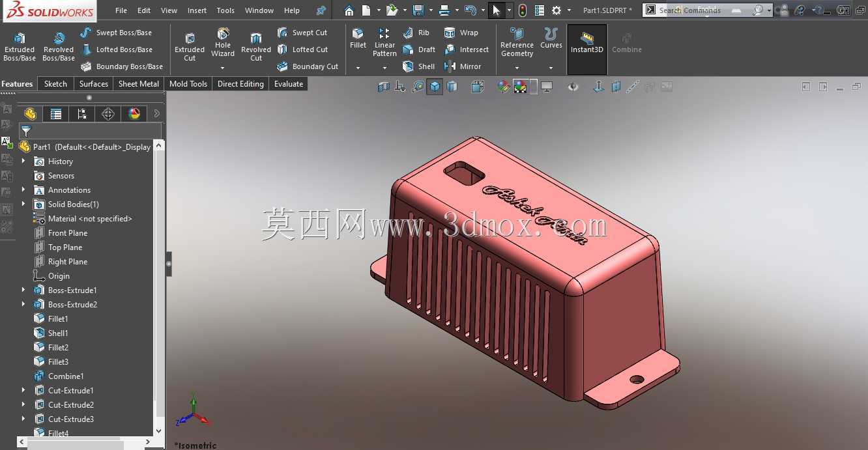Switch to the Sheet Metal tab
868x450 pixels.
[139, 84]
